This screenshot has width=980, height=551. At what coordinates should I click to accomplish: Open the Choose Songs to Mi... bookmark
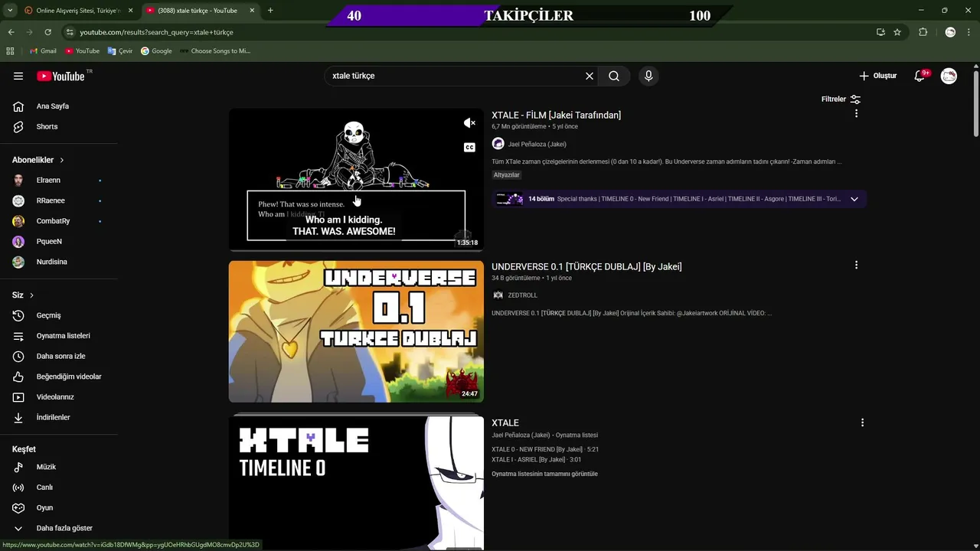point(214,51)
